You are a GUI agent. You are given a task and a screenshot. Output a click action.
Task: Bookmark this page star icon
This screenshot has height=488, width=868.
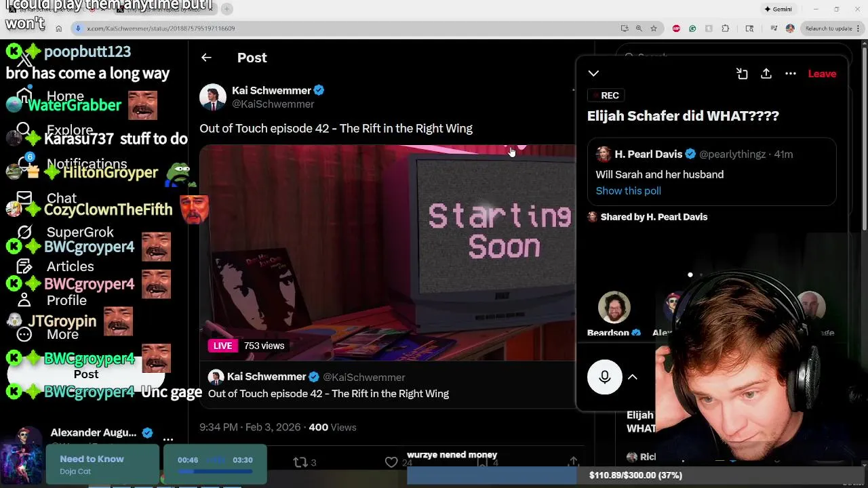point(654,28)
